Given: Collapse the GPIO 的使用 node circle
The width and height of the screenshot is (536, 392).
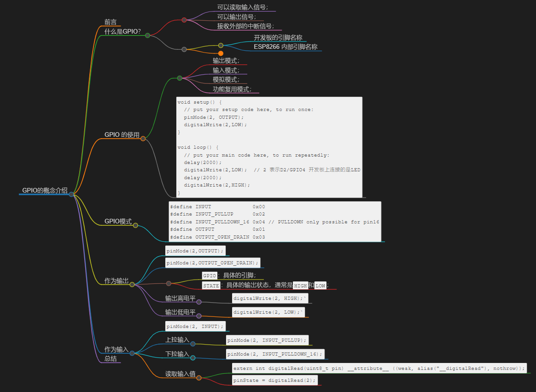Looking at the screenshot, I should pos(143,139).
